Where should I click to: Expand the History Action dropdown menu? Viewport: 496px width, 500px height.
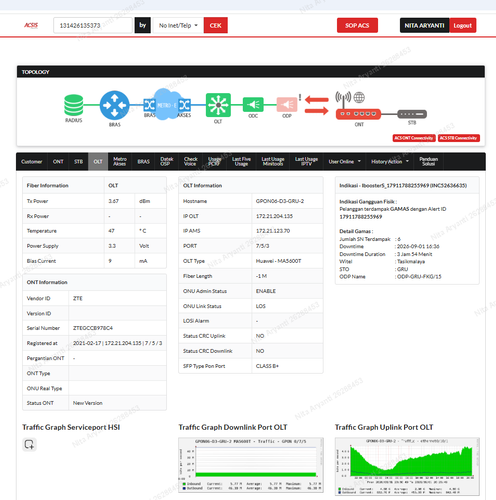[x=390, y=162]
